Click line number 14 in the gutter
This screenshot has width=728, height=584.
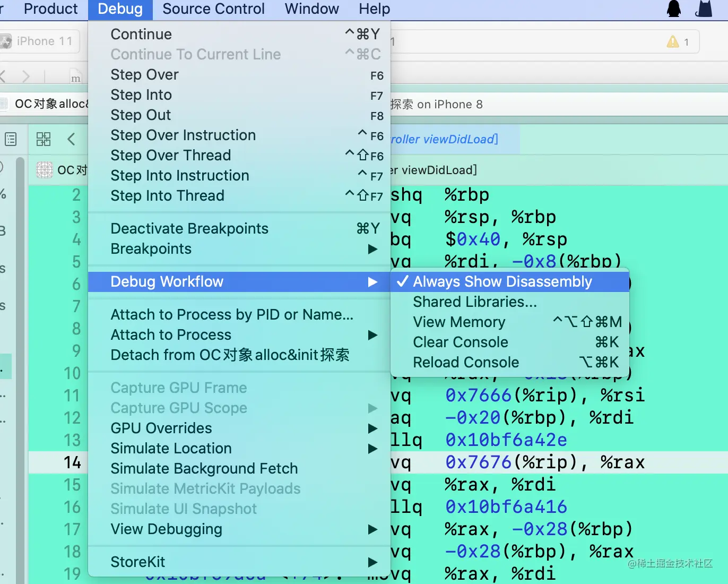click(72, 462)
